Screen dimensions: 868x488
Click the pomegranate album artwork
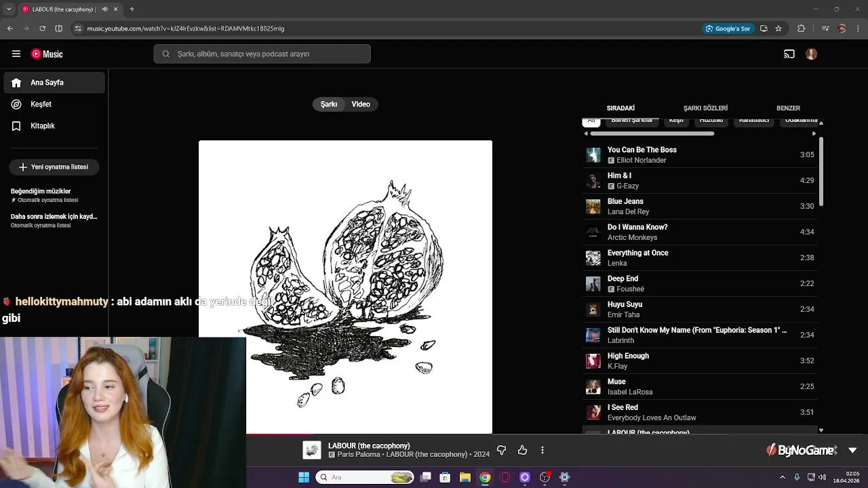pyautogui.click(x=345, y=287)
